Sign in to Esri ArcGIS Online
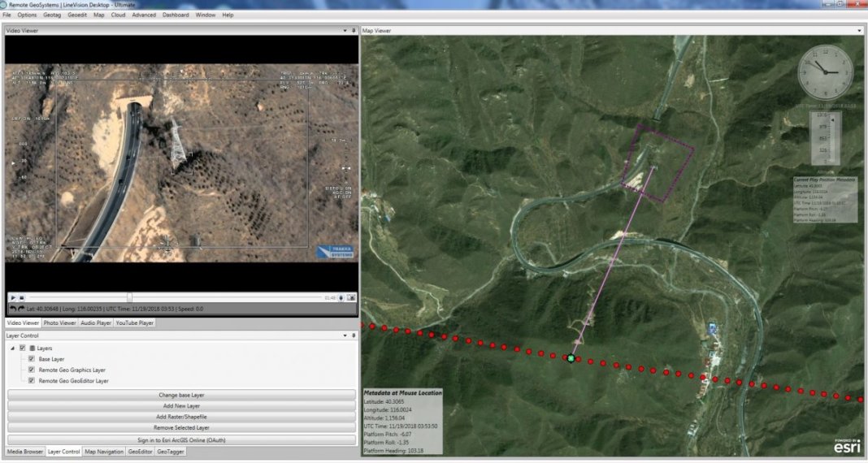 [x=181, y=440]
